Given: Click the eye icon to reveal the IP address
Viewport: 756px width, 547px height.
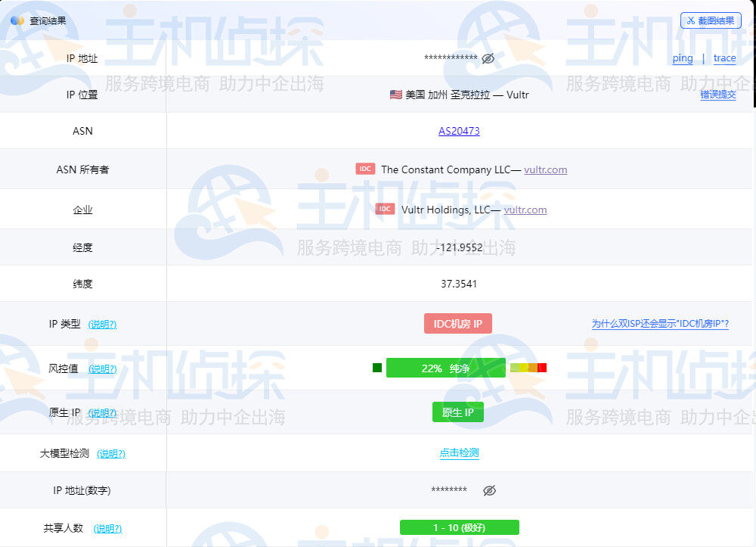Looking at the screenshot, I should point(488,57).
